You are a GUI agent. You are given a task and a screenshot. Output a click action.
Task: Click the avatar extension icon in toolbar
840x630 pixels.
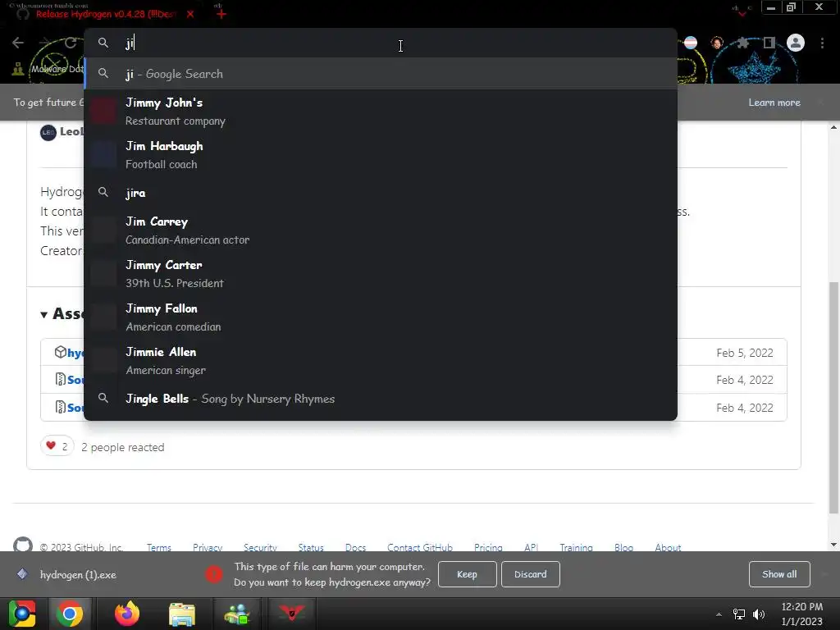point(717,43)
